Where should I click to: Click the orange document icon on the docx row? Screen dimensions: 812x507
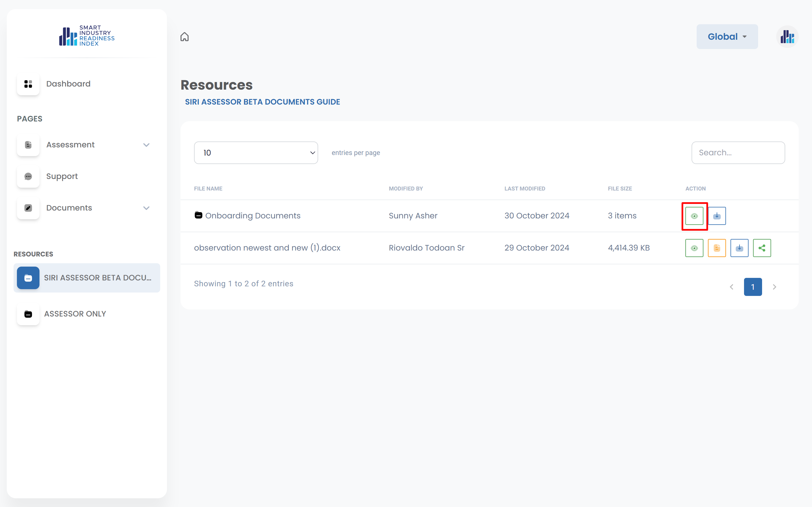[x=717, y=248]
